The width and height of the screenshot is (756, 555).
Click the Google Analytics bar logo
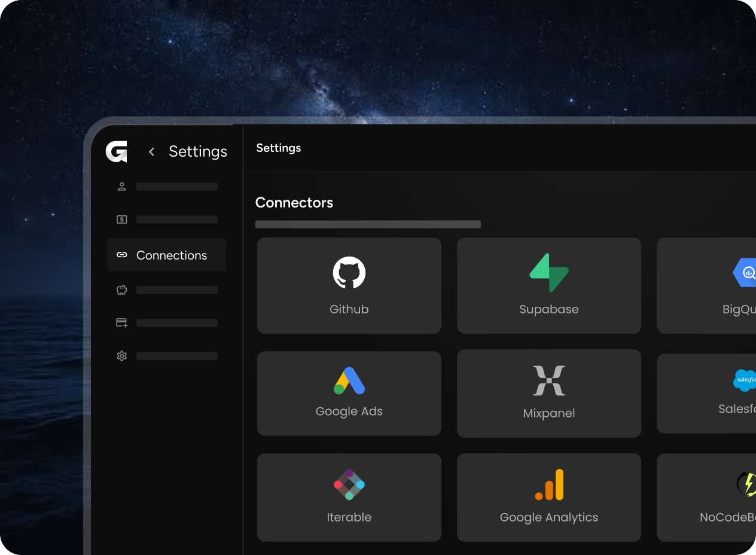[549, 484]
